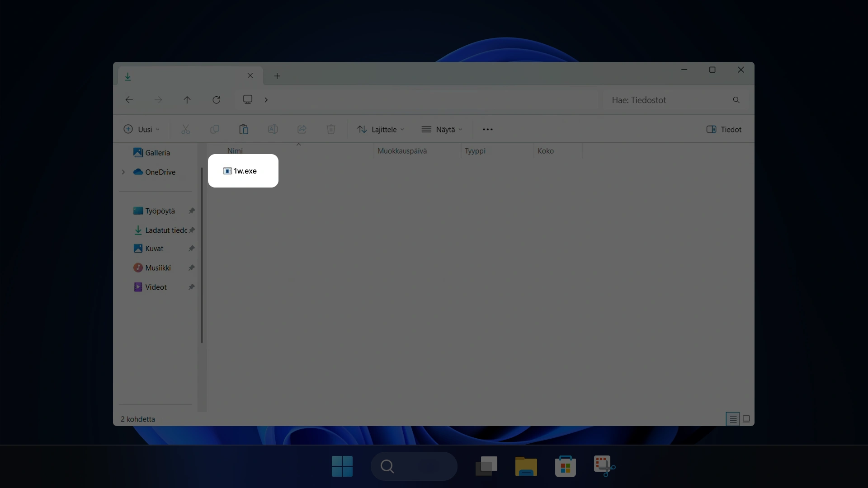Image resolution: width=868 pixels, height=488 pixels.
Task: Open the 1w.exe file
Action: (240, 171)
